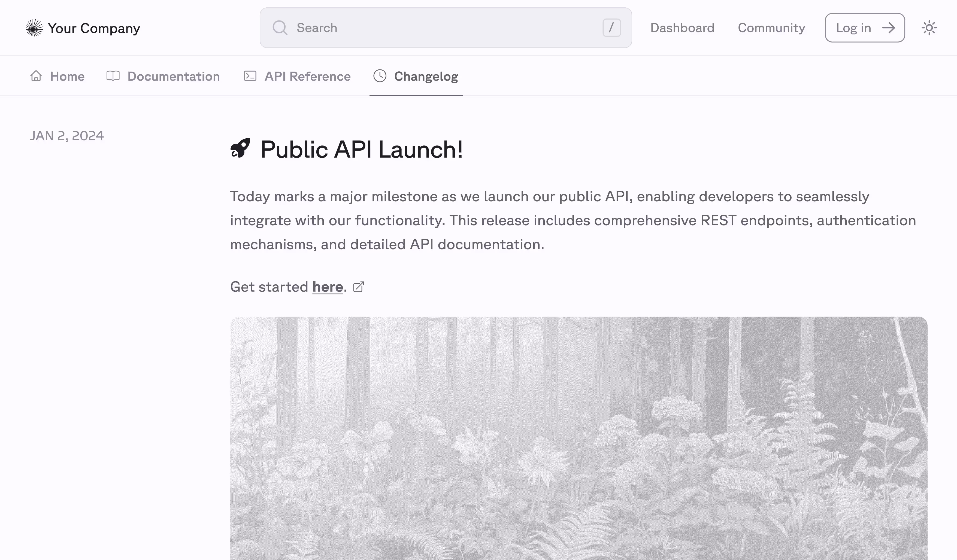Open the Home tab
Viewport: 957px width, 560px height.
click(67, 76)
